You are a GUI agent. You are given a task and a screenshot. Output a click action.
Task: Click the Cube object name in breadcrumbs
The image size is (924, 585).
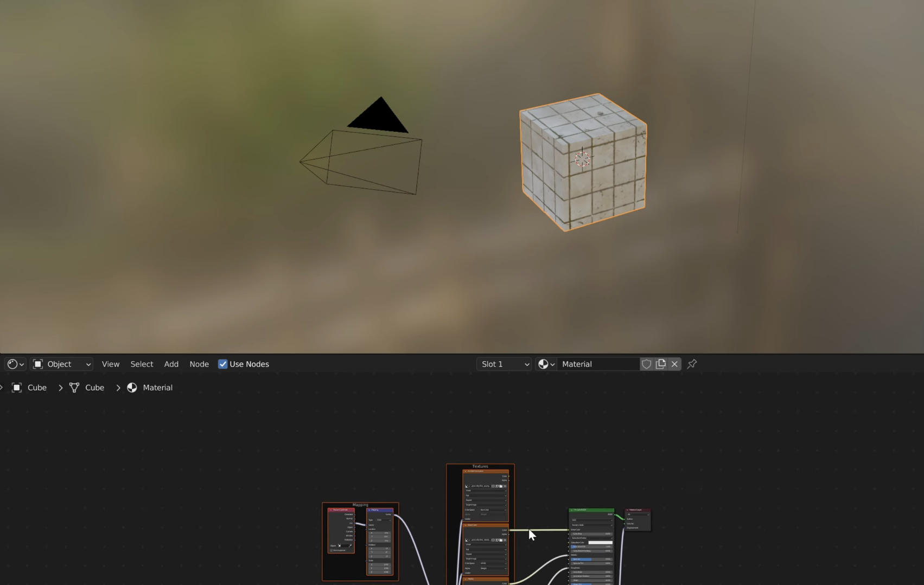(37, 388)
